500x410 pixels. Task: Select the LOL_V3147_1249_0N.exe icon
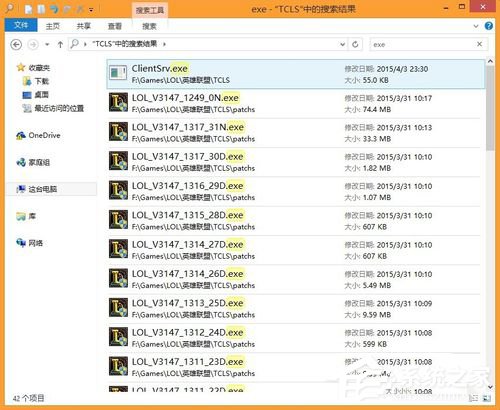pos(118,102)
